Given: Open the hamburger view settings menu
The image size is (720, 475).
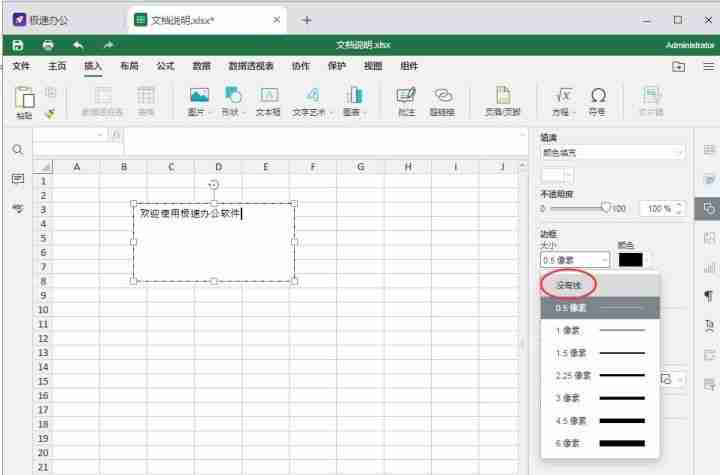Looking at the screenshot, I should tap(709, 67).
